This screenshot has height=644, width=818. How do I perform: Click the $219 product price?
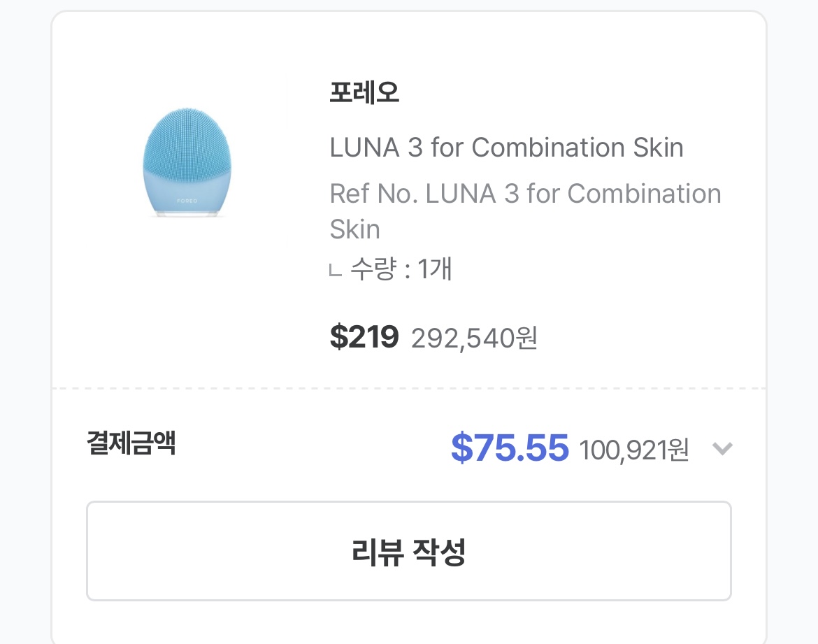click(x=364, y=338)
